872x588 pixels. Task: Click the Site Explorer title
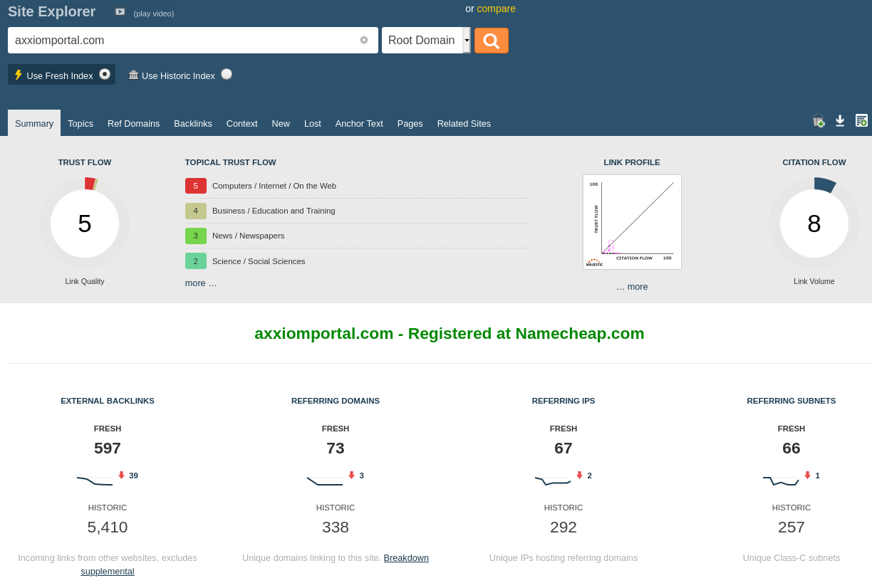(x=51, y=11)
